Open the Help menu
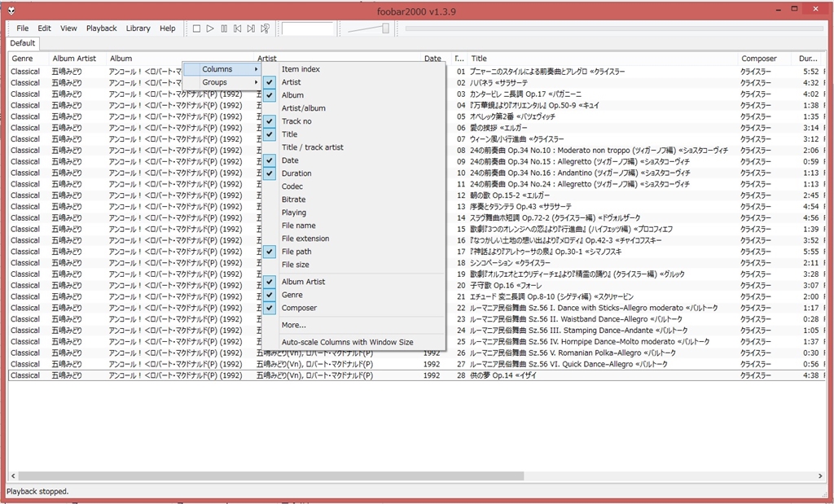 point(168,28)
